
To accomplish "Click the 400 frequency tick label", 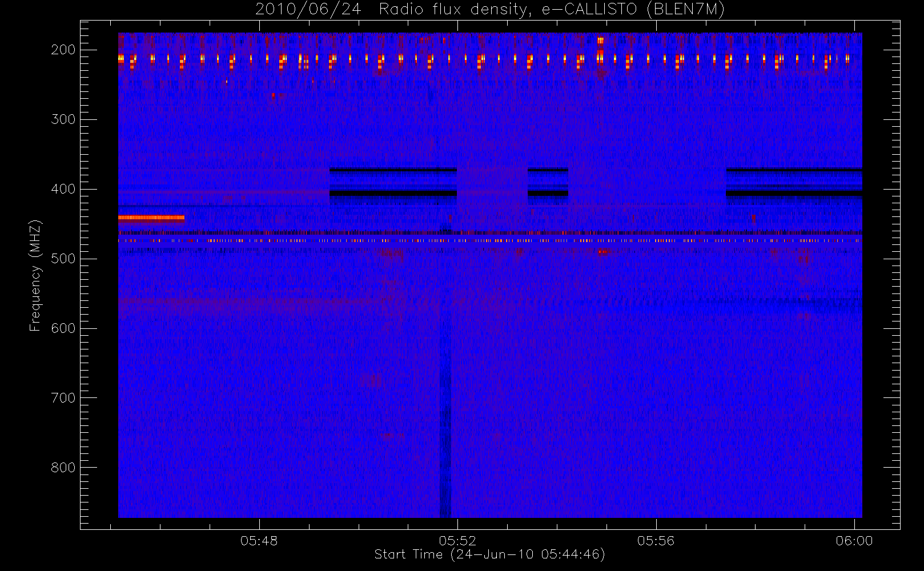I will point(63,189).
